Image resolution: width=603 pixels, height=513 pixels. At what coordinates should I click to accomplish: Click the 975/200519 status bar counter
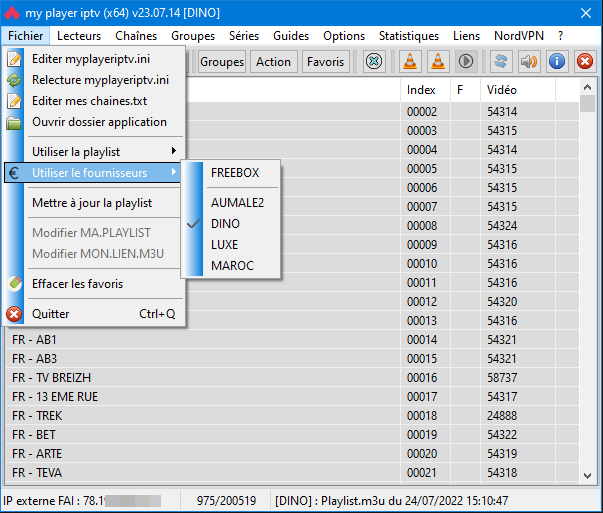point(227,501)
